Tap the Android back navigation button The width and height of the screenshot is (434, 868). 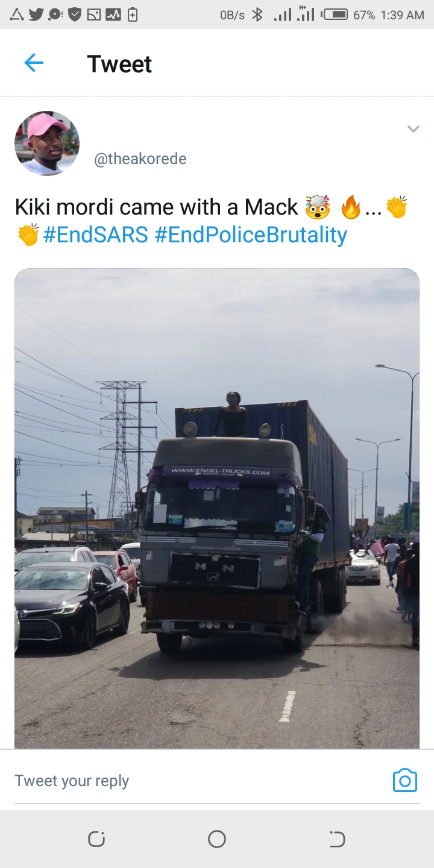tap(337, 839)
